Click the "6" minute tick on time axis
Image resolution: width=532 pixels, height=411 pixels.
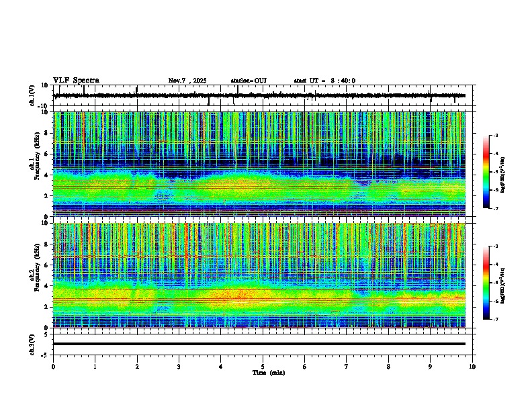point(305,367)
